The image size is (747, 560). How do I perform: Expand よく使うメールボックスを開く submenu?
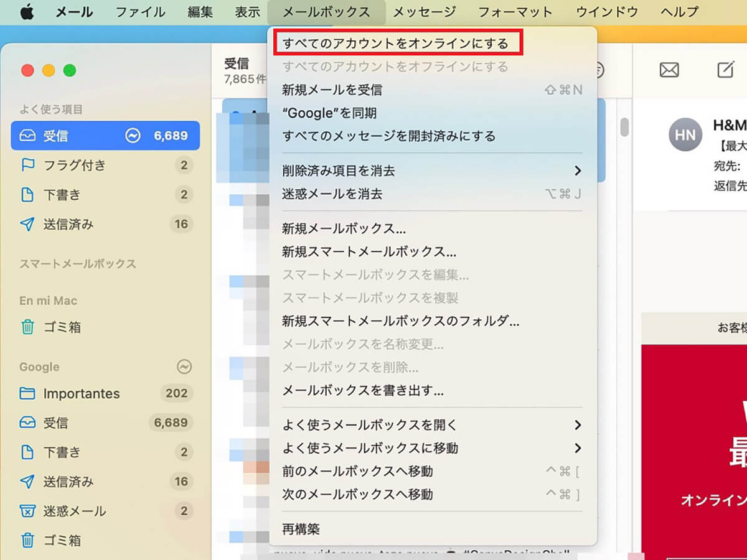tap(432, 425)
